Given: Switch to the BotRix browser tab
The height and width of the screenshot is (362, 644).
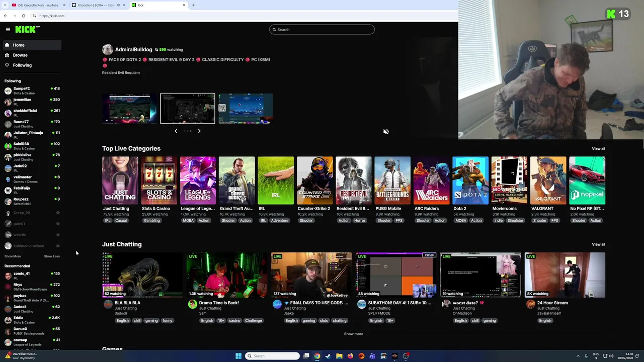Looking at the screenshot, I should point(99,5).
